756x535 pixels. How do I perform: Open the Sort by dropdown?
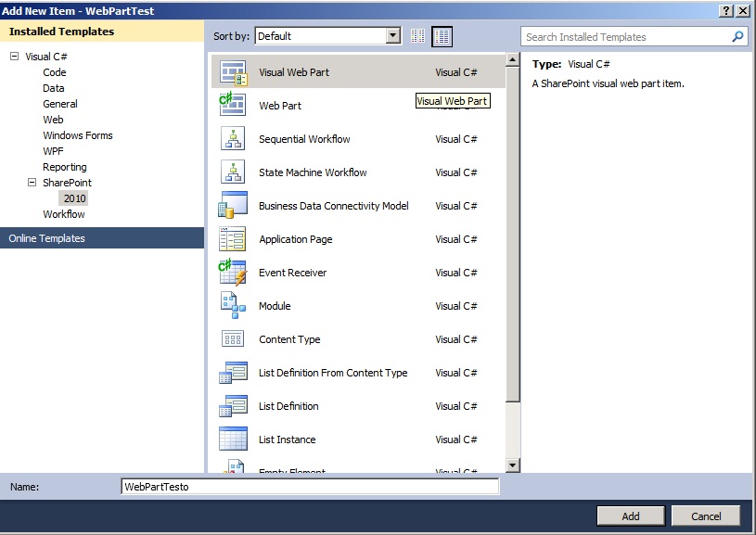pyautogui.click(x=392, y=36)
